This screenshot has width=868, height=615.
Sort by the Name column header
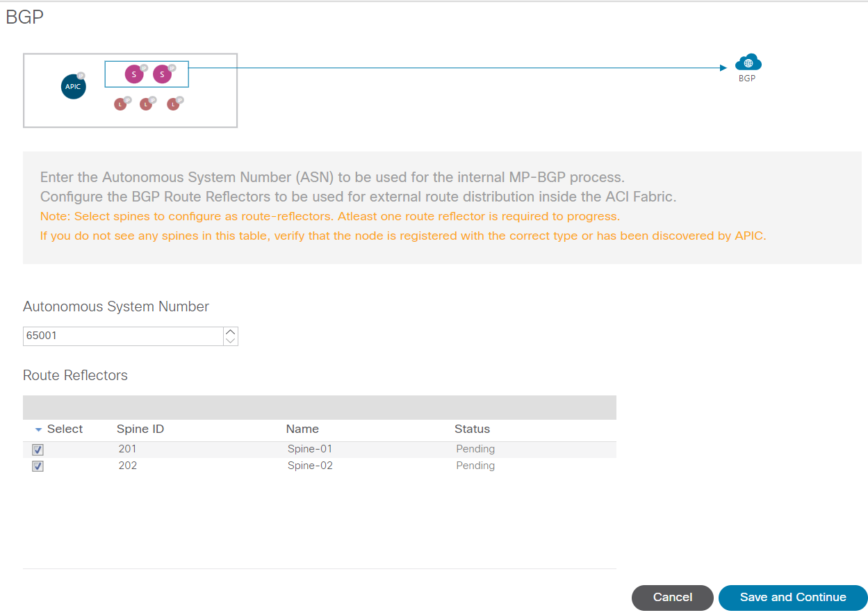[302, 429]
